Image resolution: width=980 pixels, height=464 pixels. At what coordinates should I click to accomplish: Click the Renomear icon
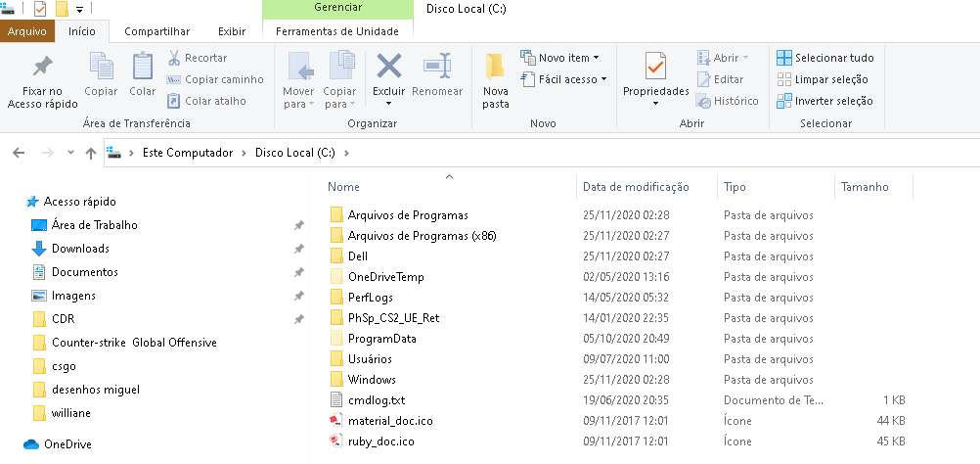(x=437, y=66)
